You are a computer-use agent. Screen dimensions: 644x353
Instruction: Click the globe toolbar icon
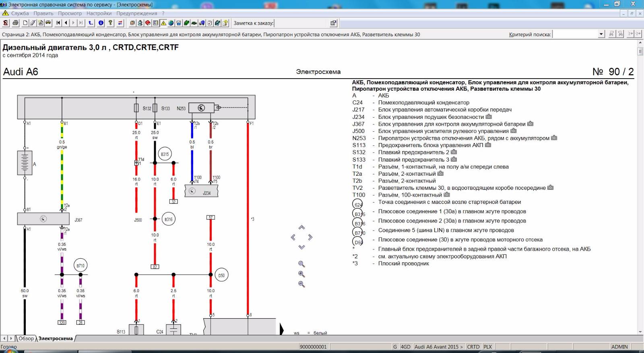[x=171, y=23]
